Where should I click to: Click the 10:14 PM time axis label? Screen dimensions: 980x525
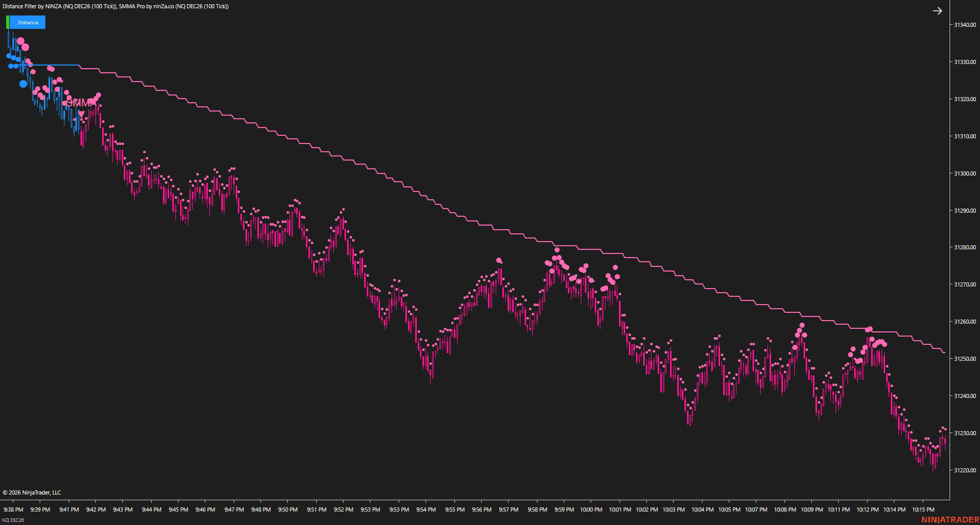(x=894, y=510)
